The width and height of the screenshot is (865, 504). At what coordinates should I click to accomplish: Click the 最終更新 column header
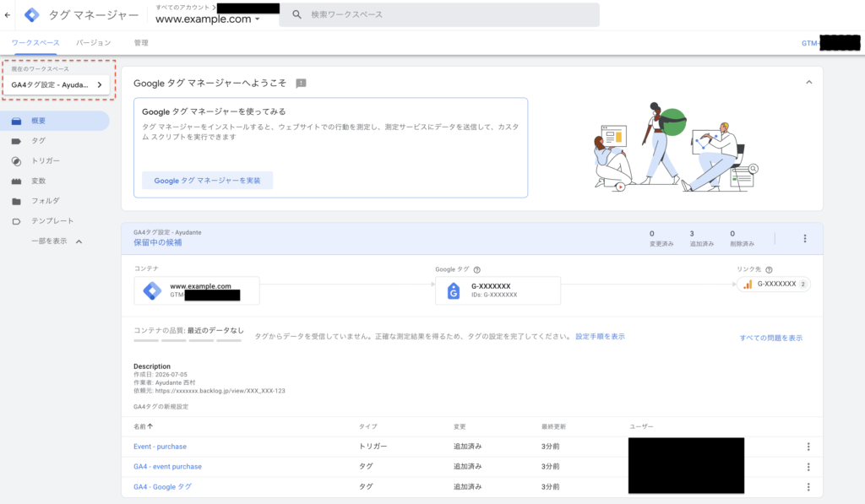coord(553,427)
